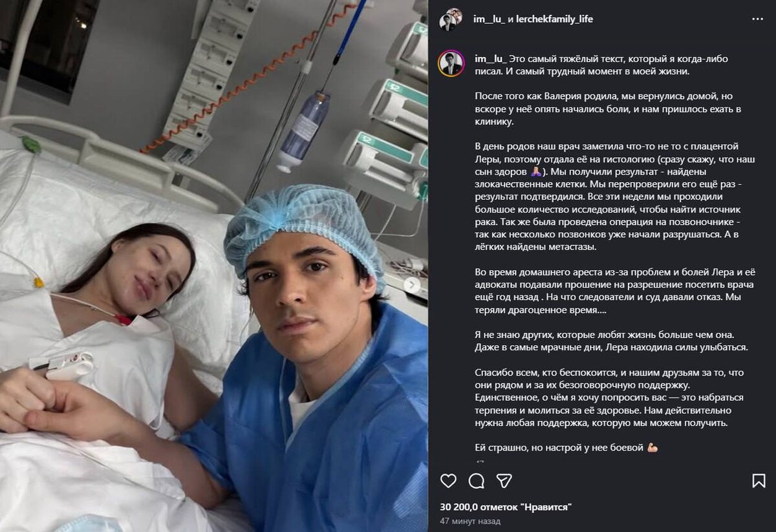The width and height of the screenshot is (776, 532).
Task: Click the caption author's profile picture
Action: [x=451, y=63]
